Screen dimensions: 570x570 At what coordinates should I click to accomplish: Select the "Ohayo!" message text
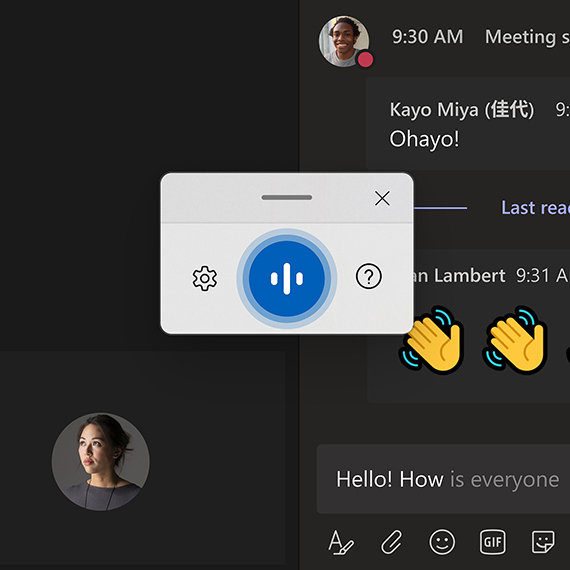click(424, 139)
